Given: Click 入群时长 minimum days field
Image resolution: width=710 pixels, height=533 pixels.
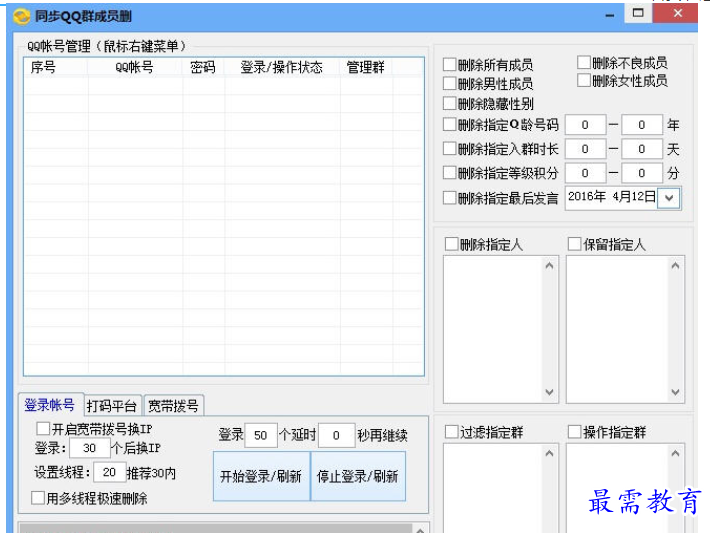Looking at the screenshot, I should click(x=585, y=149).
